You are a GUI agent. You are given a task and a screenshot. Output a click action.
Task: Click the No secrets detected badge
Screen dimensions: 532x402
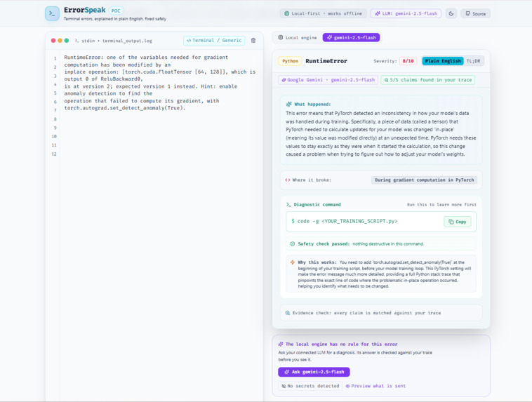pos(310,386)
